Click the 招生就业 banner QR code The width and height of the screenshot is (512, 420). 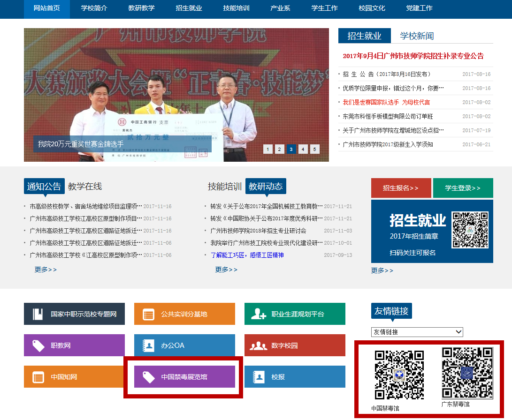470,230
